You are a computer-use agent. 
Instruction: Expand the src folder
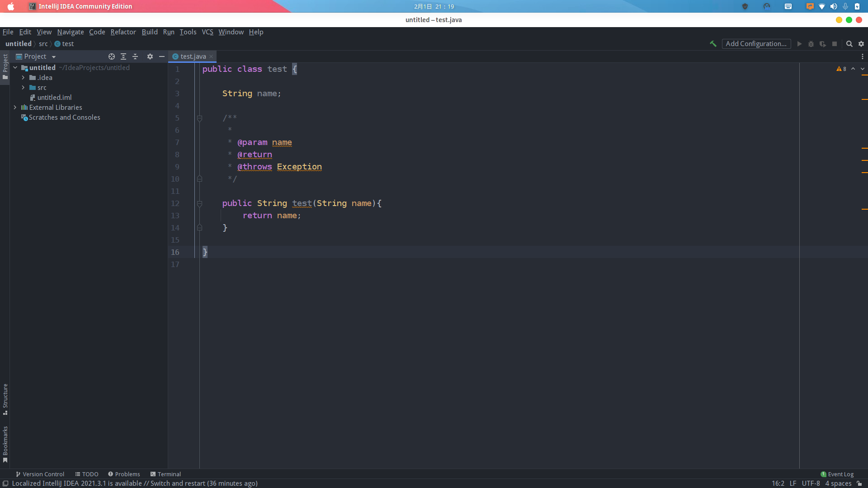(x=23, y=88)
